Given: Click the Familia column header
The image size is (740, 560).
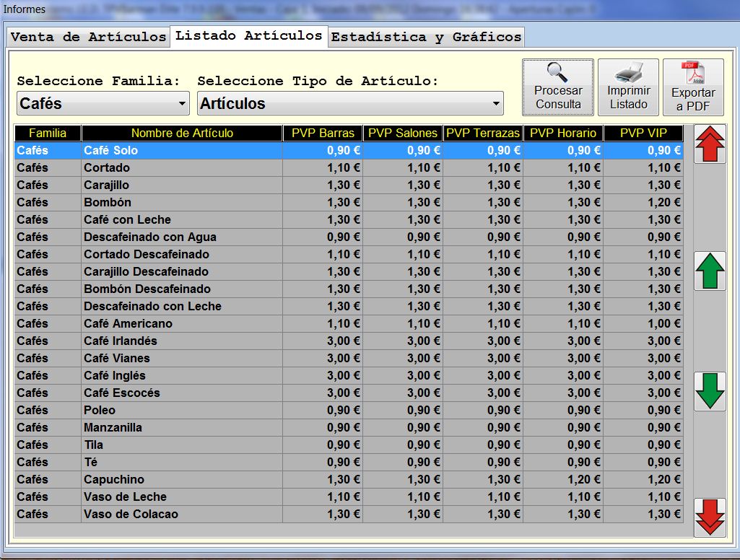Looking at the screenshot, I should pos(48,133).
